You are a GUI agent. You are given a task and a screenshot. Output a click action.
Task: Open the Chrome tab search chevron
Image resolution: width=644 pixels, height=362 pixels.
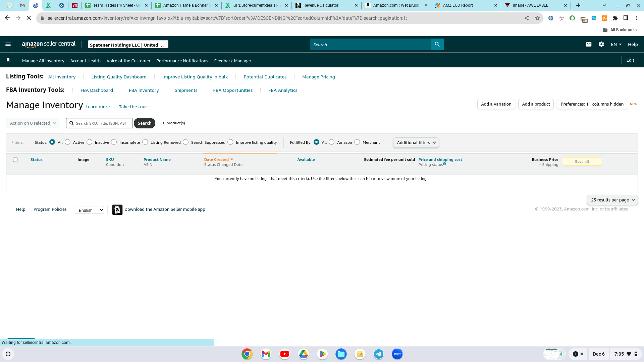[604, 5]
